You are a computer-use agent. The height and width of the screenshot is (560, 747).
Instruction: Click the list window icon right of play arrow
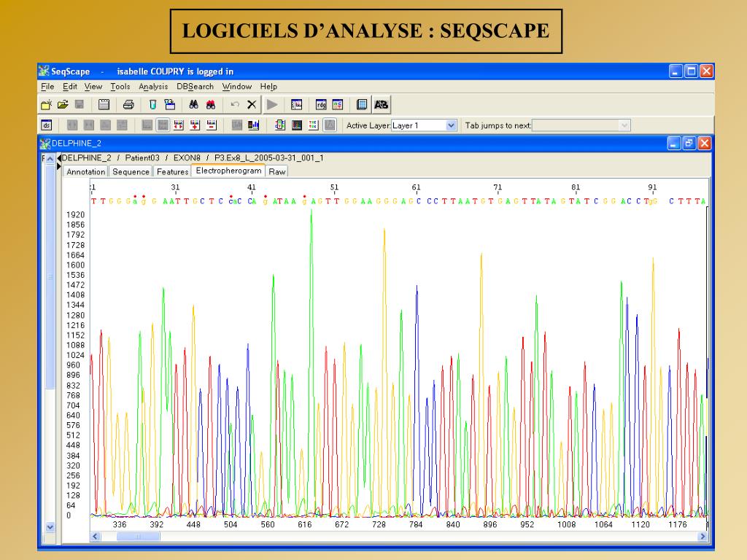[x=296, y=105]
